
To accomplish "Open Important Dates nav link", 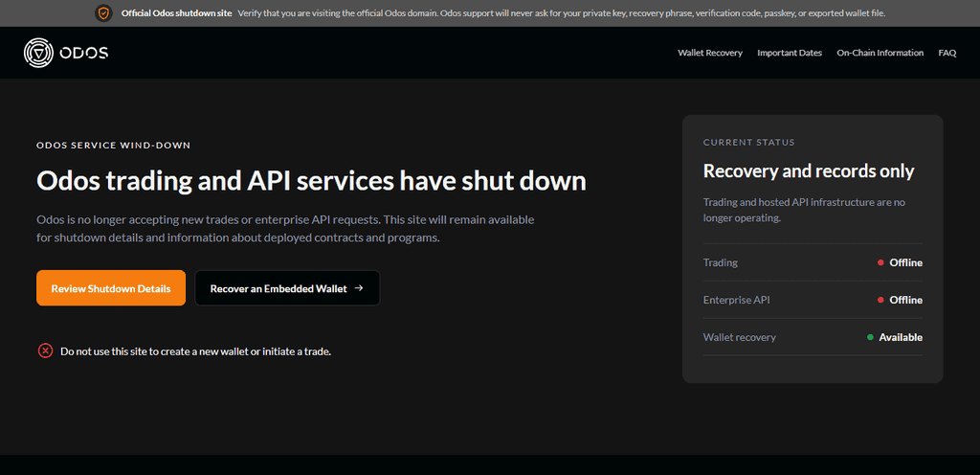I will (x=790, y=53).
